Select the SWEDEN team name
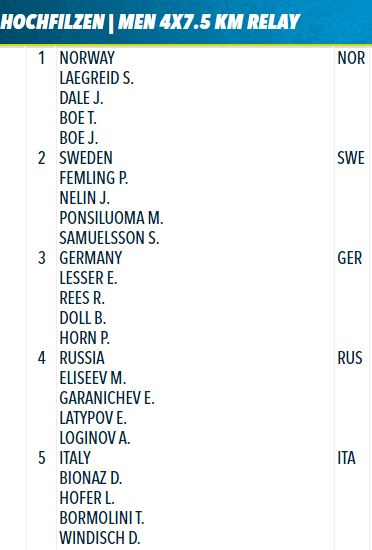Screen dimensions: 372x550 click(x=86, y=158)
